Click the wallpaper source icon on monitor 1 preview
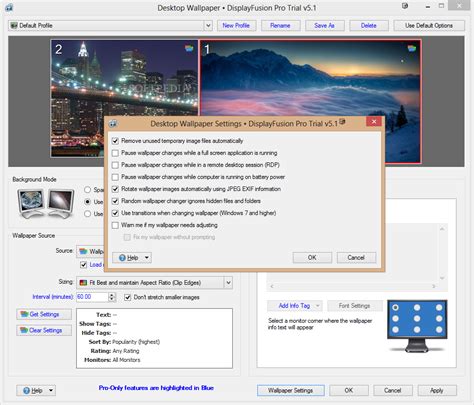The image size is (474, 405). click(412, 49)
